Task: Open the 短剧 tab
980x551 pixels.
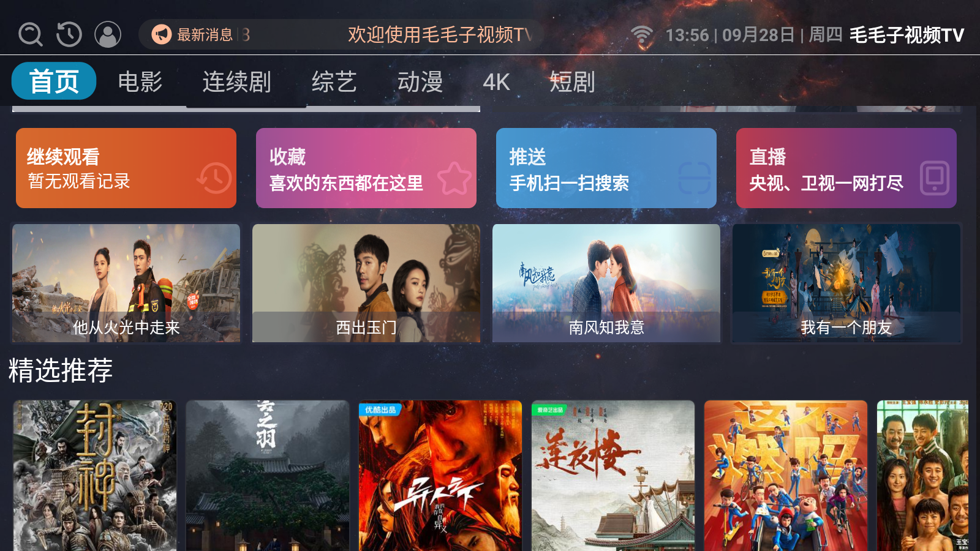Action: tap(572, 81)
